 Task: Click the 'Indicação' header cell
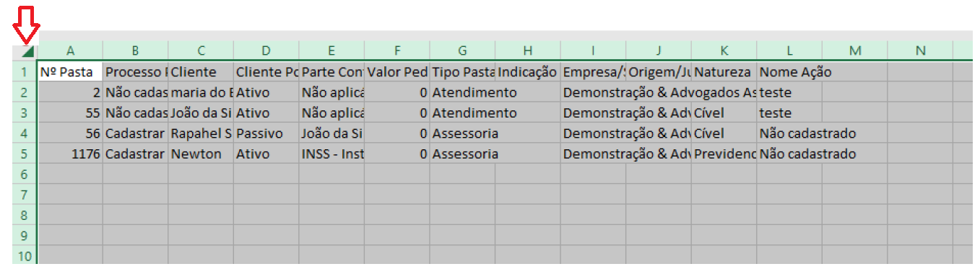(528, 72)
